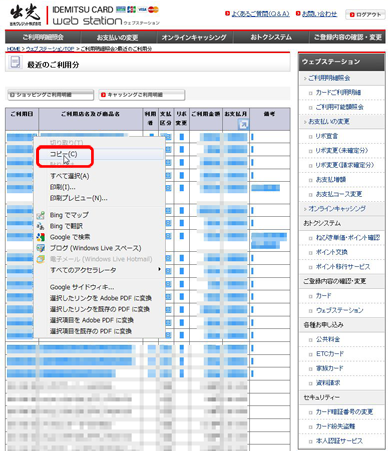
Task: Click the blog icon beside ブログ (Windows Live スペース)
Action: coord(41,248)
